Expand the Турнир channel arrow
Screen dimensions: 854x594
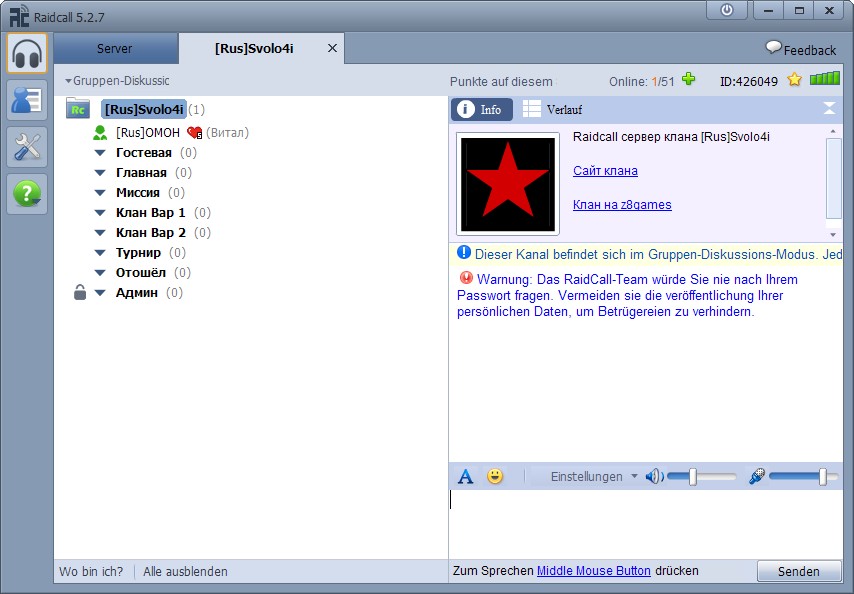click(x=100, y=253)
